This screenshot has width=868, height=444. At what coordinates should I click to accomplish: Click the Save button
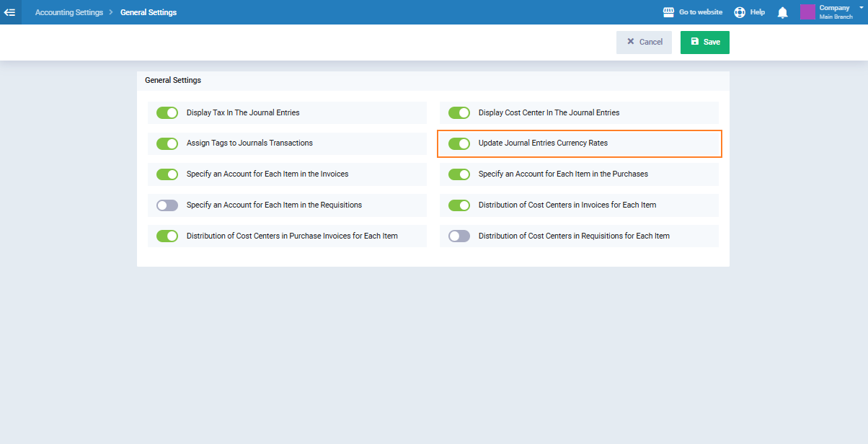tap(704, 42)
